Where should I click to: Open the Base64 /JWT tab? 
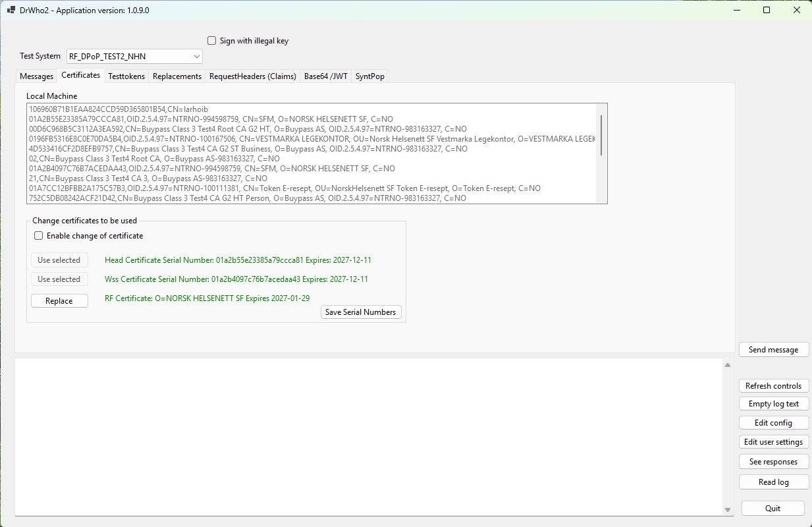325,76
